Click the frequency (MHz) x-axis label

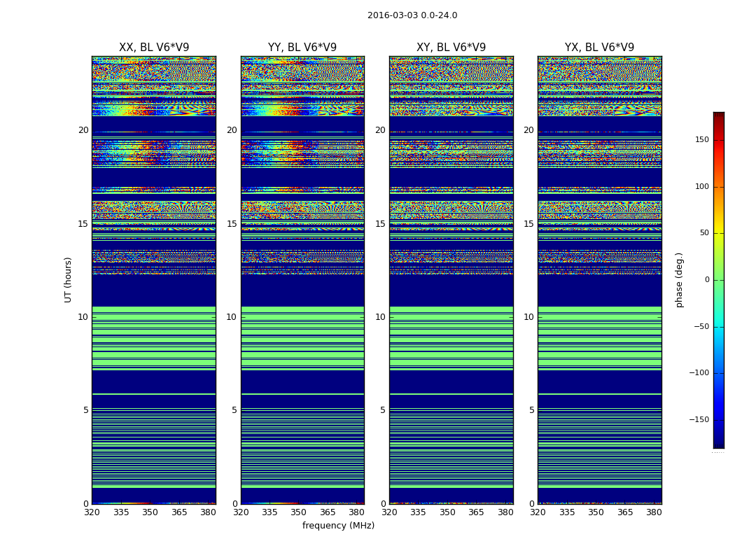(x=338, y=526)
